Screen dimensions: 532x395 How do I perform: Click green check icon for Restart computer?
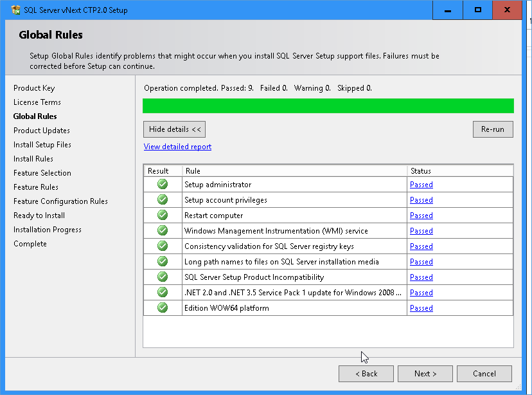[163, 215]
